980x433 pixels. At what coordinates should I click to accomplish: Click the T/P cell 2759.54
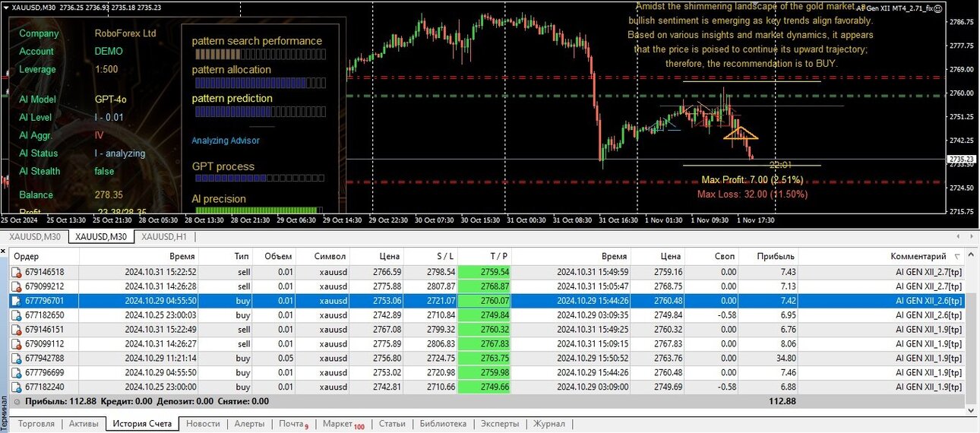tap(485, 272)
